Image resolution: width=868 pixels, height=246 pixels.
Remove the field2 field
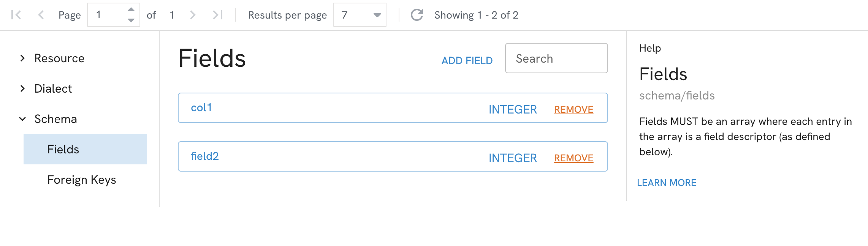[x=573, y=158]
